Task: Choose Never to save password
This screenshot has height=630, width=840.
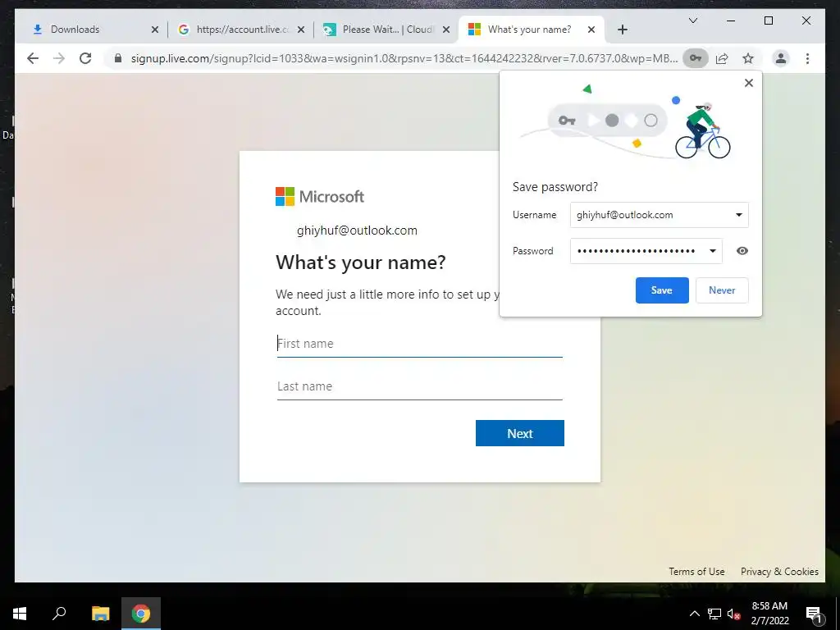Action: click(722, 290)
